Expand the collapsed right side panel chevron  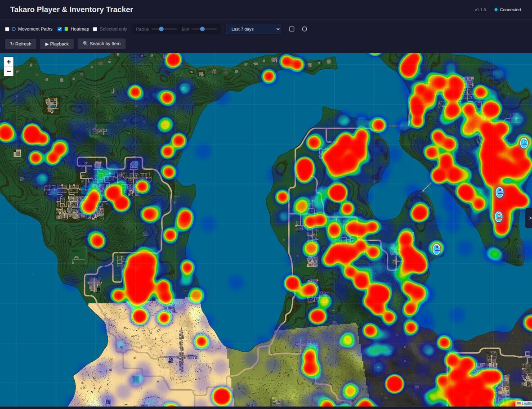[530, 218]
